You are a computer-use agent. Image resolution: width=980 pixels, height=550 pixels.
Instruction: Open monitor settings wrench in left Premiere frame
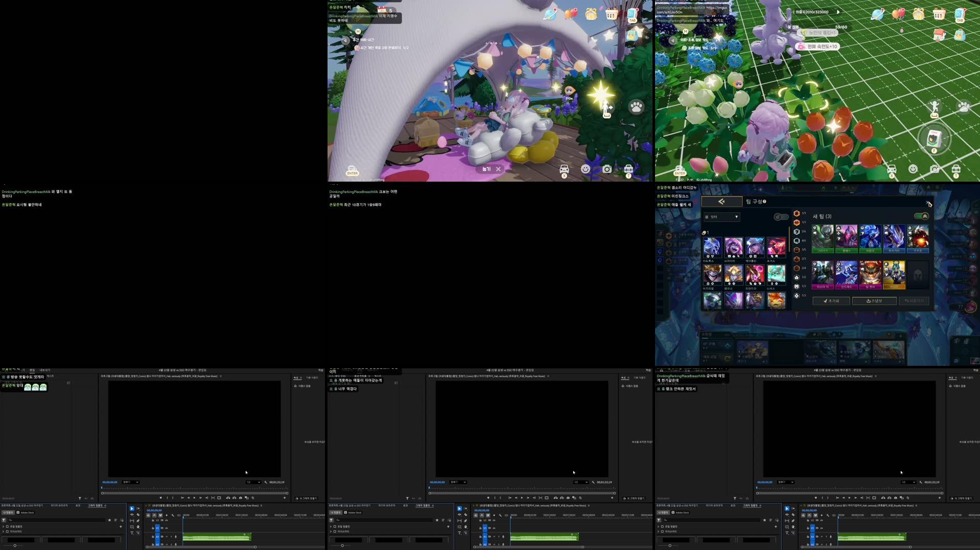266,482
